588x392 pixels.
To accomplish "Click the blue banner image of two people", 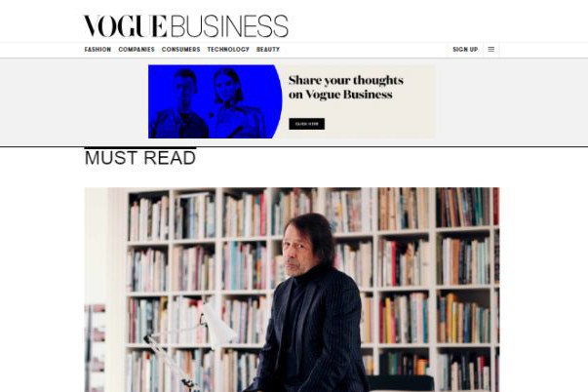I will tap(215, 101).
